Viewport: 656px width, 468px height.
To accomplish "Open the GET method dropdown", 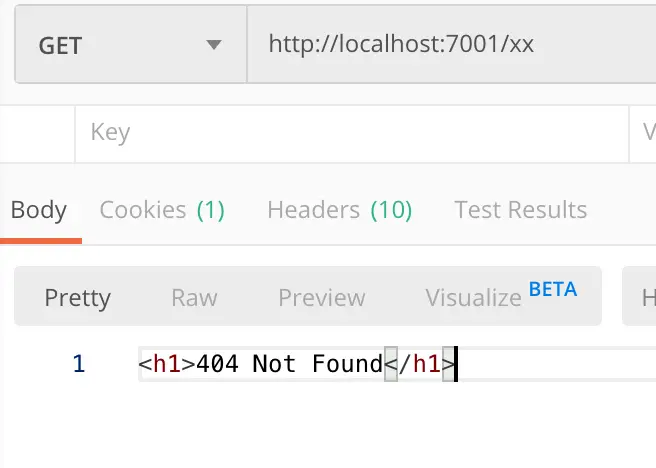I will [x=130, y=46].
